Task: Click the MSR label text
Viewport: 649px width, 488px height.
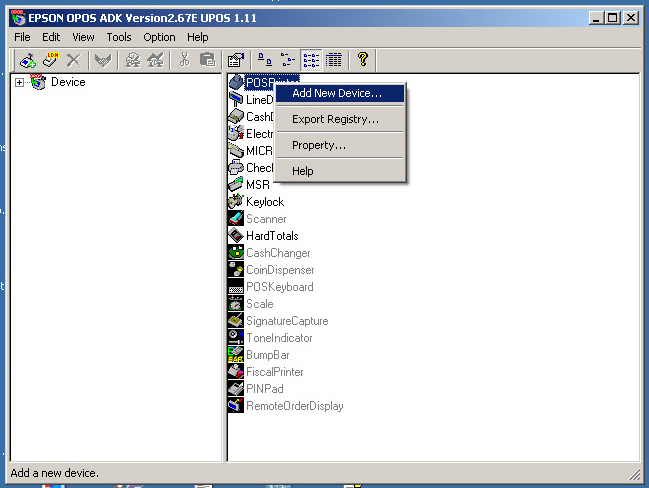Action: [258, 185]
